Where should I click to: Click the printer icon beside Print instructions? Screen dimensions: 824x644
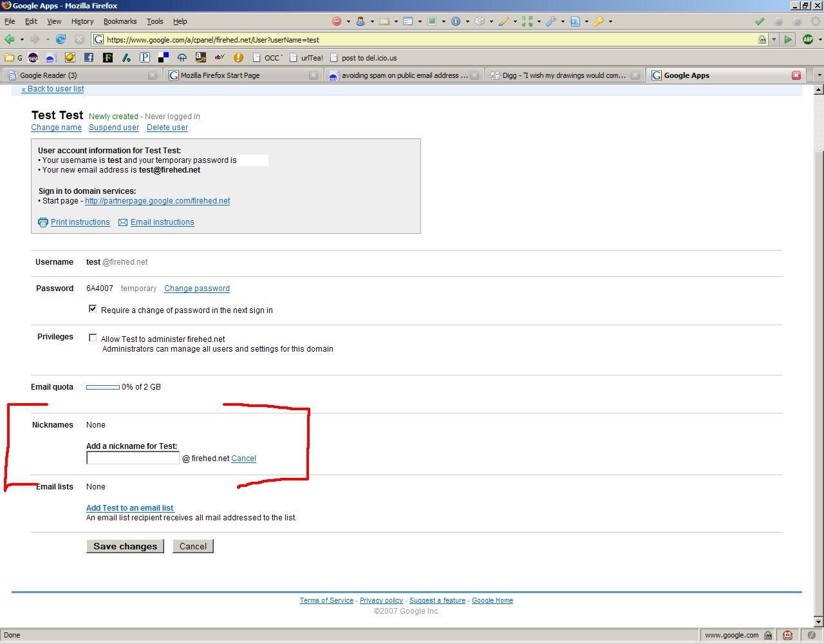[x=43, y=222]
